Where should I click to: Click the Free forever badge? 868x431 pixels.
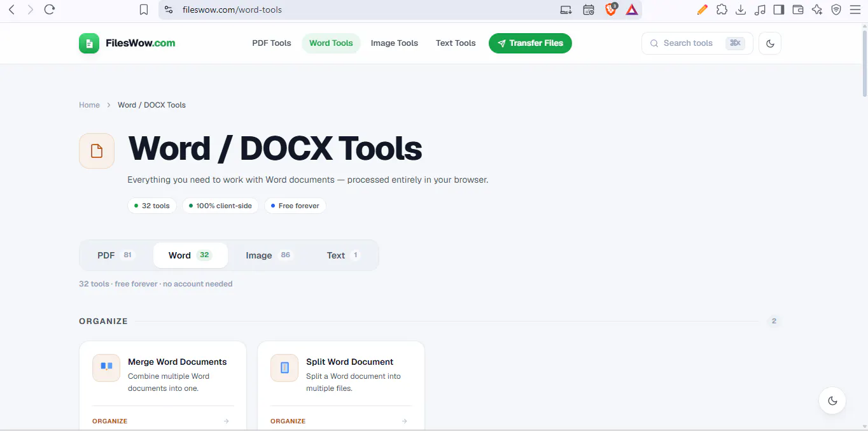(x=295, y=206)
